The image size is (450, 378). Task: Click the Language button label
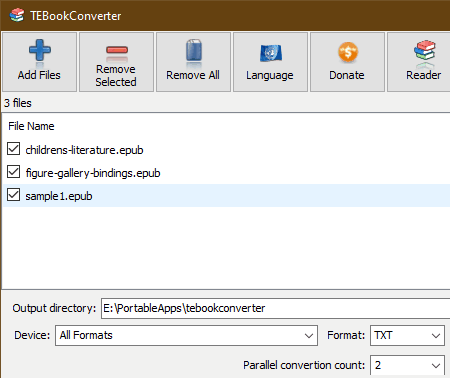[270, 75]
